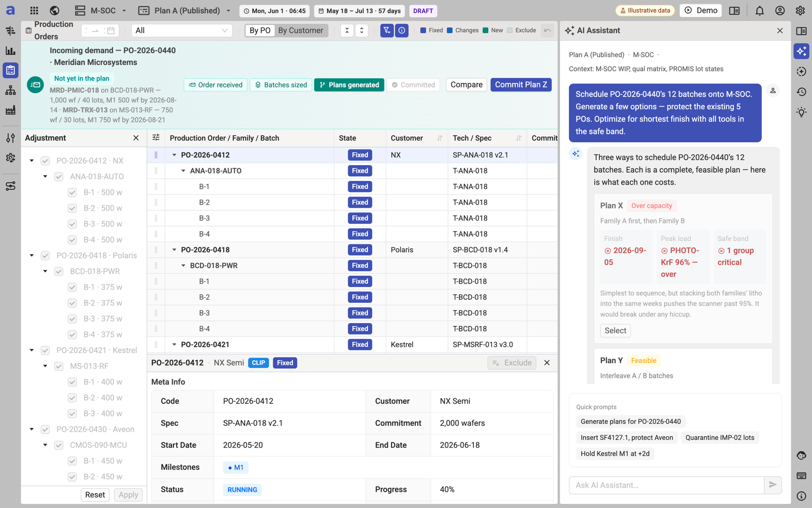Open the hierarchy org-chart icon in sidebar
Viewport: 812px width, 508px height.
(x=11, y=90)
